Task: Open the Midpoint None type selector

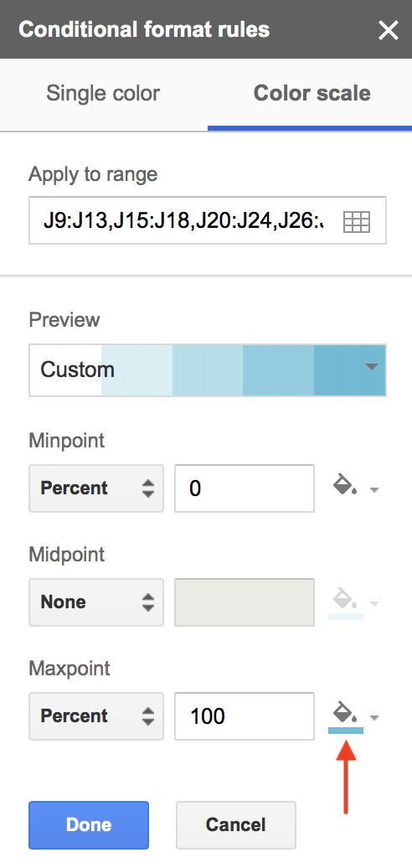Action: pyautogui.click(x=96, y=602)
